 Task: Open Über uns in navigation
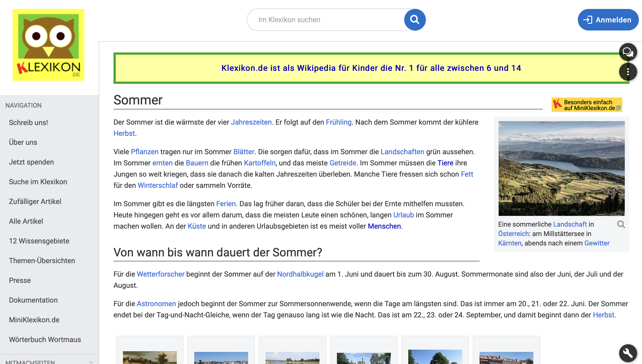[x=23, y=142]
